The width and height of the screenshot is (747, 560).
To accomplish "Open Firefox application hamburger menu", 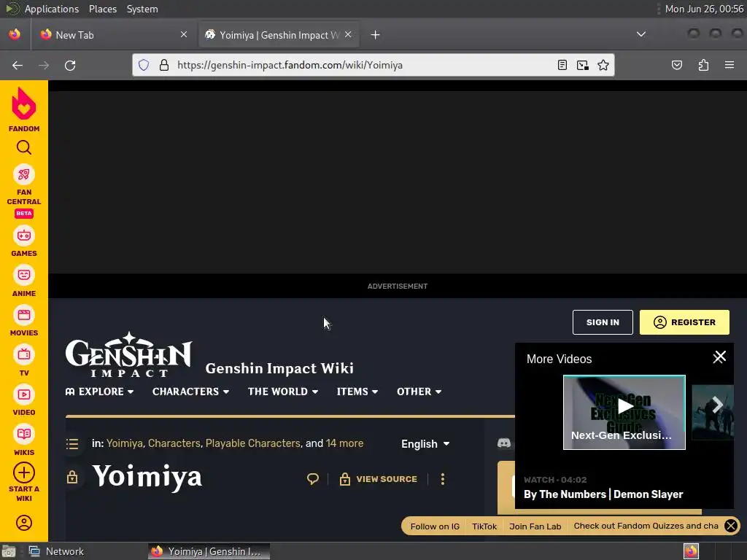I will [x=729, y=65].
